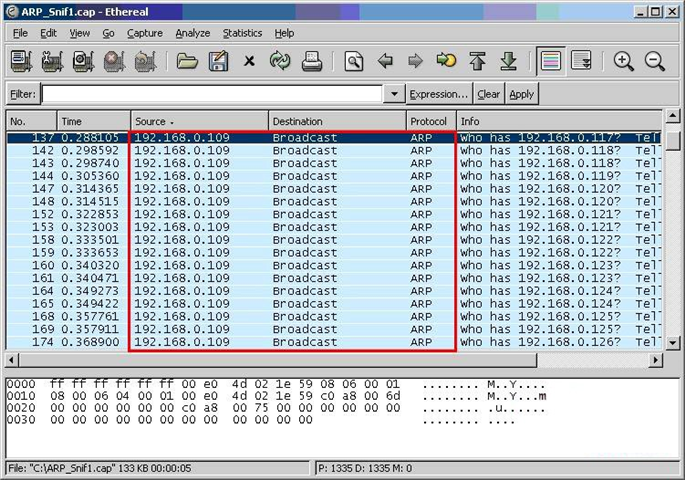Screen dimensions: 685x480
Task: Toggle packet list colorize button
Action: [549, 62]
